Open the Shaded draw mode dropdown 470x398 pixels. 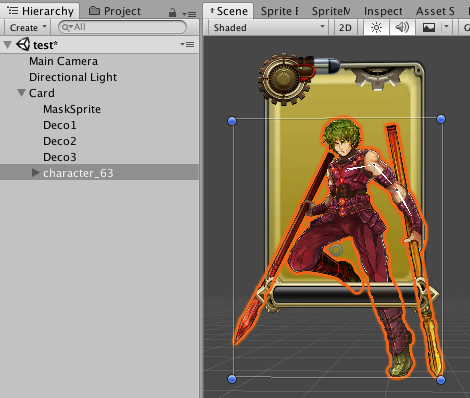click(269, 27)
